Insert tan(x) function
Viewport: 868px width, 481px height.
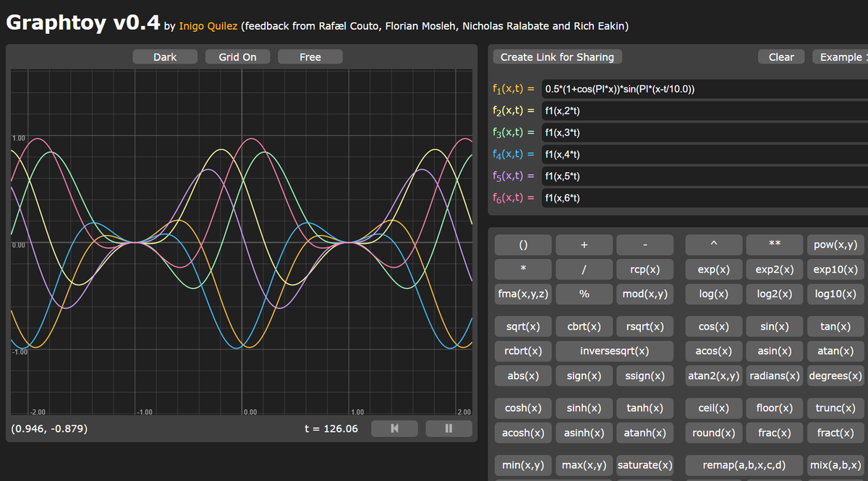click(x=835, y=326)
